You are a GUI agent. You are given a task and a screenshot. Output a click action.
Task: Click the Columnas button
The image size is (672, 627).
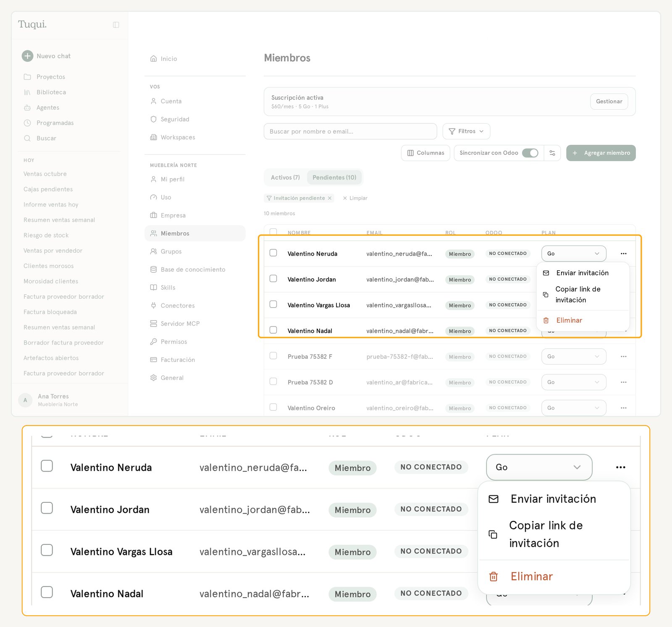pos(425,153)
